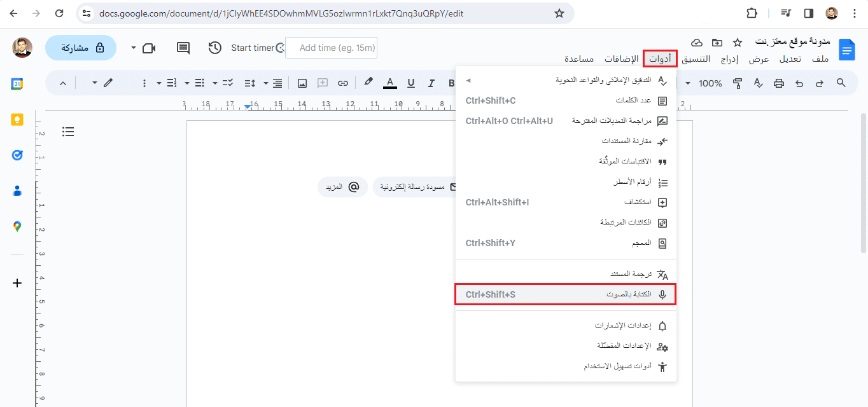Choose the text color A swatch

(389, 83)
